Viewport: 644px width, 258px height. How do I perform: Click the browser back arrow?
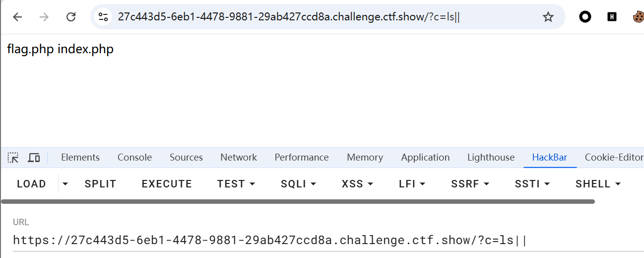click(18, 17)
